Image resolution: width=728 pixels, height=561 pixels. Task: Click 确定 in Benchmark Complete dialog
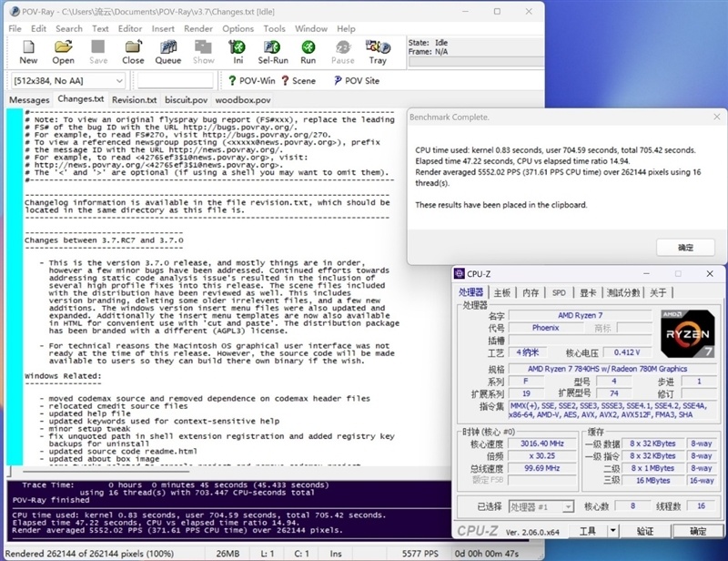tap(684, 247)
